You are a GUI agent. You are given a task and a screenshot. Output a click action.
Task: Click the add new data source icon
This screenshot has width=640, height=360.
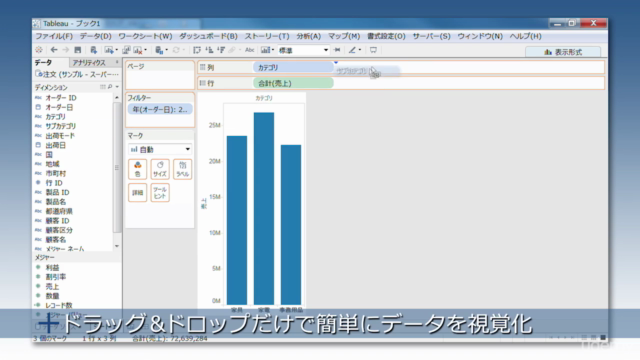pos(93,50)
